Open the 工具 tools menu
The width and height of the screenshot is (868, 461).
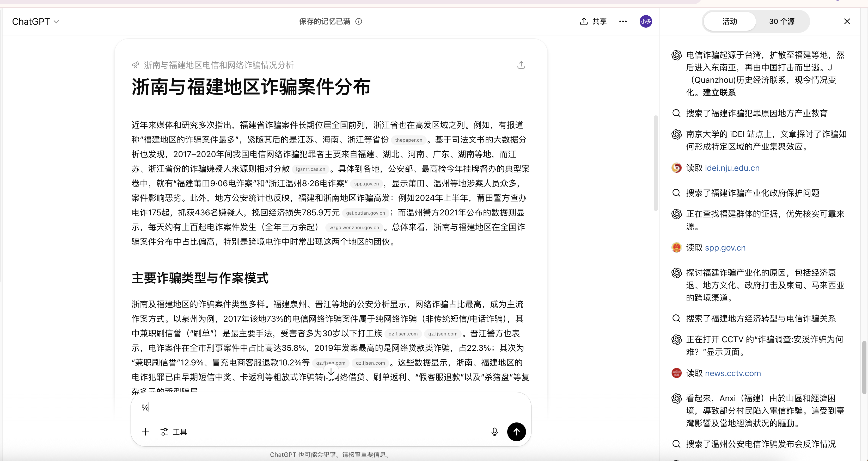click(174, 432)
